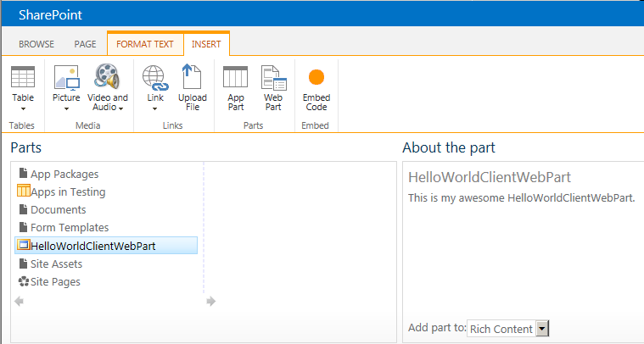
Task: Click the Form Templates file icon
Action: click(24, 226)
